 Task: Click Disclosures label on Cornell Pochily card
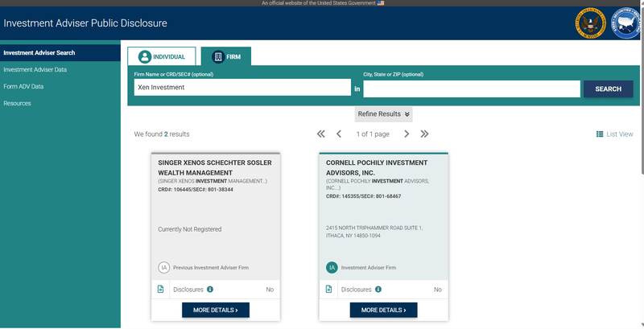tap(356, 290)
